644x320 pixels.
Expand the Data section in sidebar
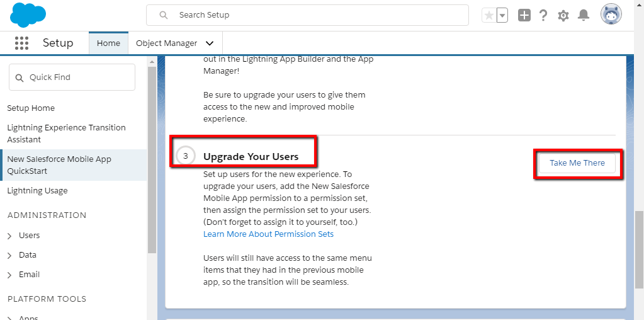tap(10, 255)
